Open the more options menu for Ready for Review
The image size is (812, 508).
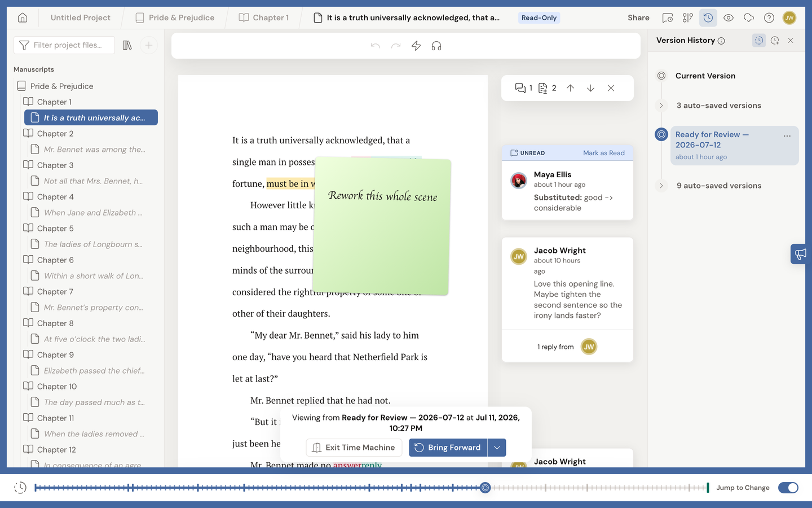point(787,136)
